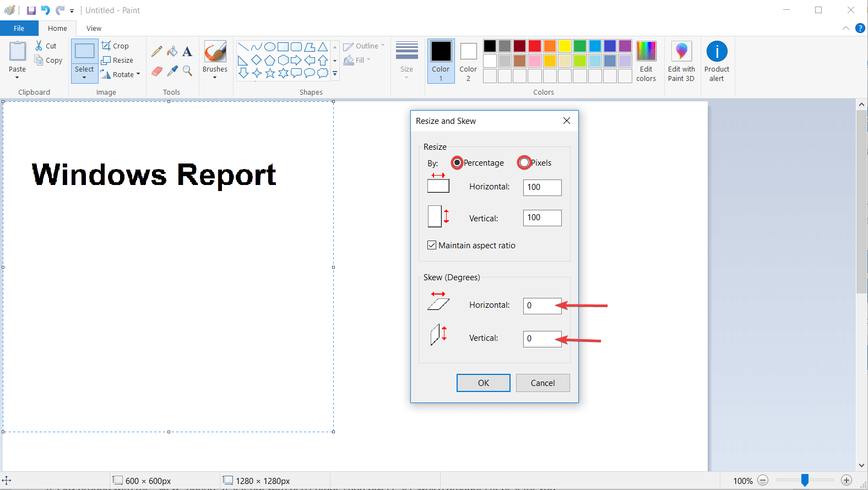Cut the current selection
Image resolution: width=868 pixels, height=490 pixels.
46,46
